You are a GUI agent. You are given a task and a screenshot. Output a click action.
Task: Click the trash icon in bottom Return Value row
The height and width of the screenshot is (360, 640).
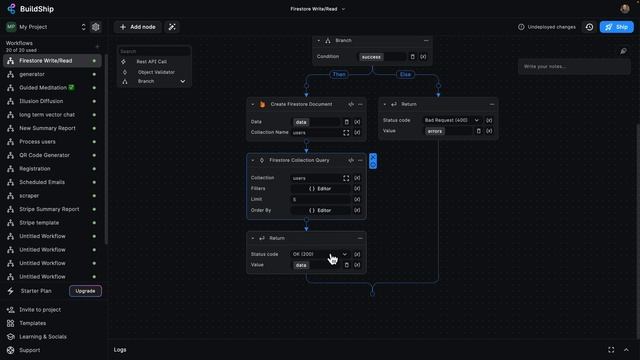(347, 265)
